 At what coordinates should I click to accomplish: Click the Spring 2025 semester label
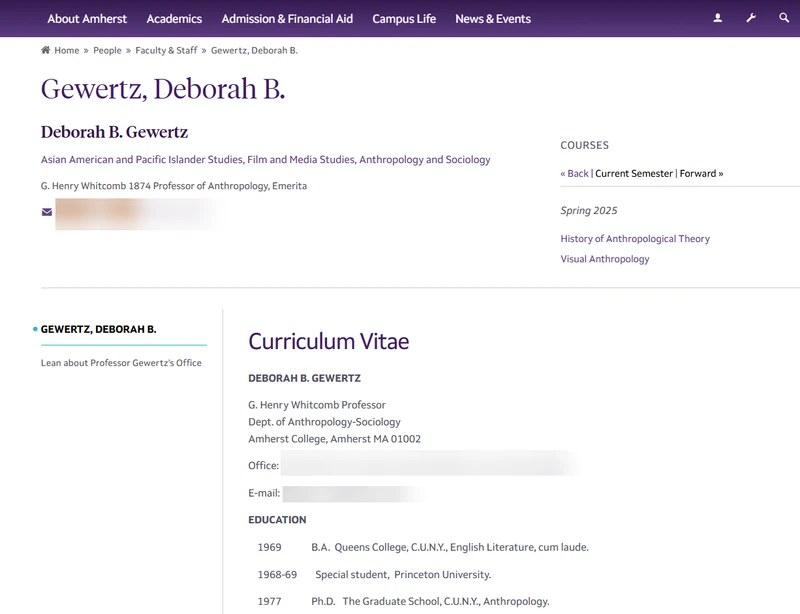pos(589,211)
